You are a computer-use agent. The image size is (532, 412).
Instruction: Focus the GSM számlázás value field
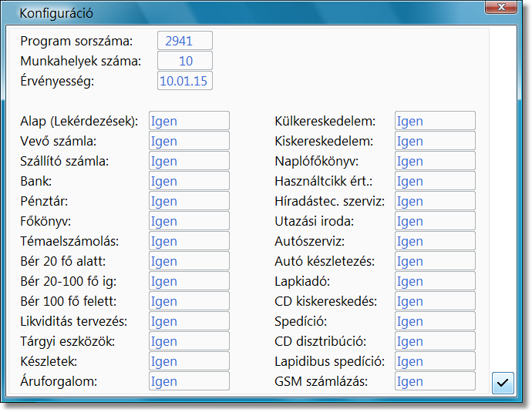point(435,380)
